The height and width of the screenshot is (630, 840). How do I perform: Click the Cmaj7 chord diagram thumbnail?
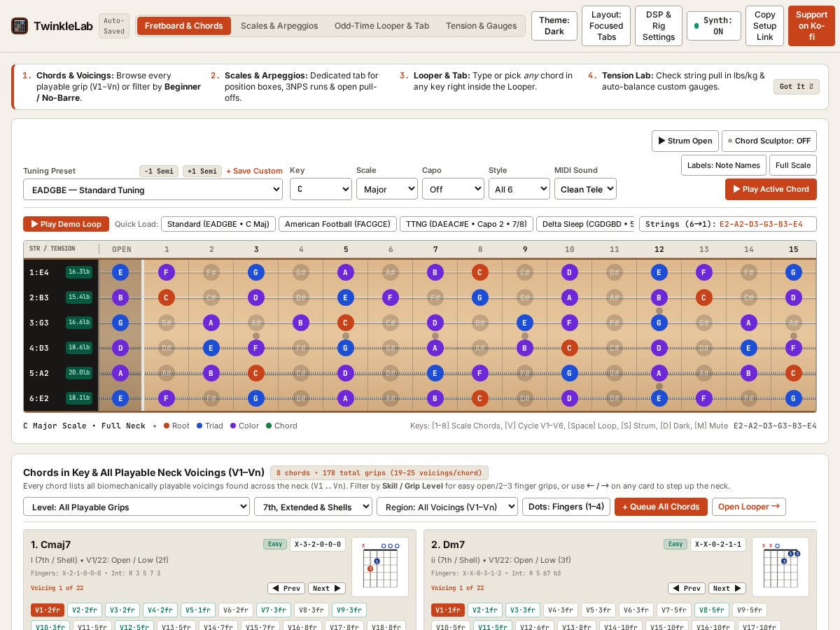[380, 567]
